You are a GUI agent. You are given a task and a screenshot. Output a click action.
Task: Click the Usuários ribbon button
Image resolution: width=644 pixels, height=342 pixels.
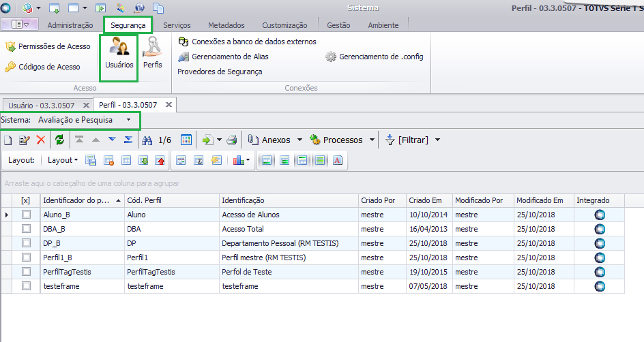click(x=119, y=53)
